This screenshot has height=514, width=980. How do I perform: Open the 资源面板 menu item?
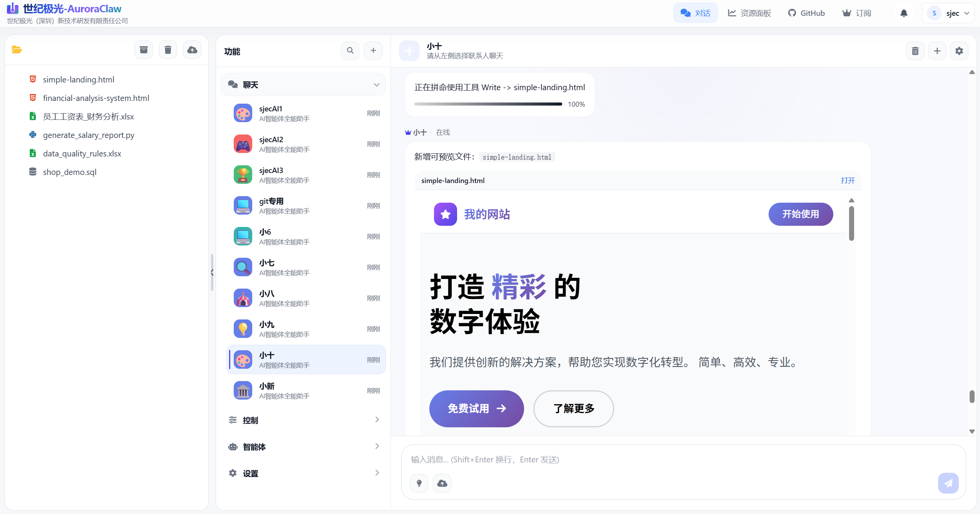click(749, 13)
